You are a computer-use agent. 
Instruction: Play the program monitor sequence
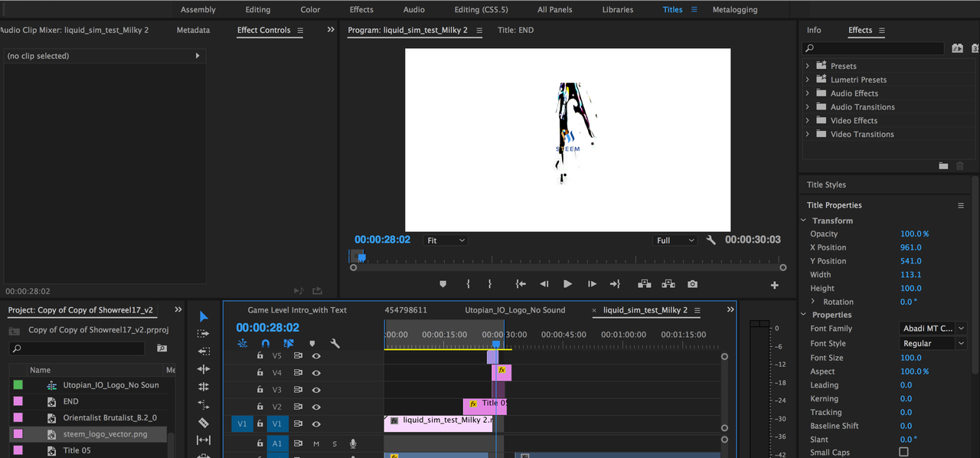[567, 284]
